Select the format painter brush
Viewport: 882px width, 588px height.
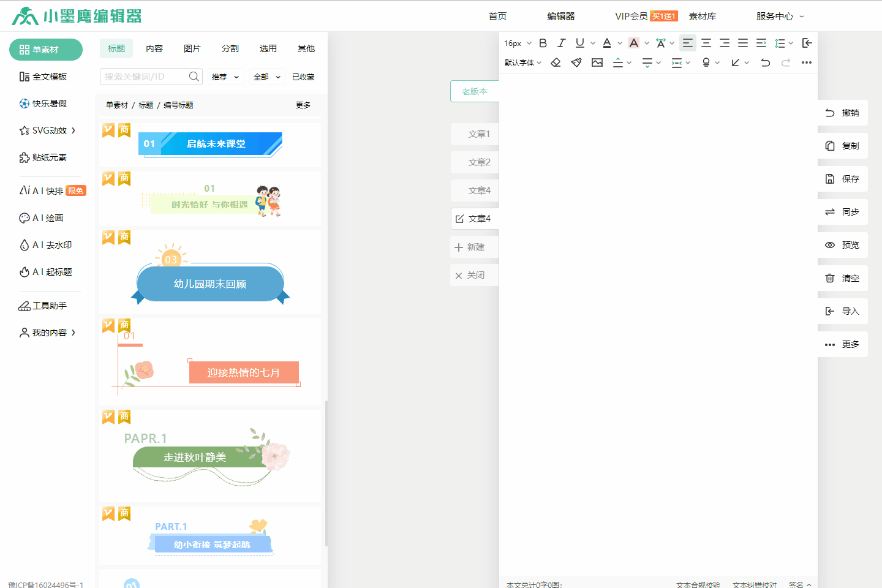tap(576, 62)
